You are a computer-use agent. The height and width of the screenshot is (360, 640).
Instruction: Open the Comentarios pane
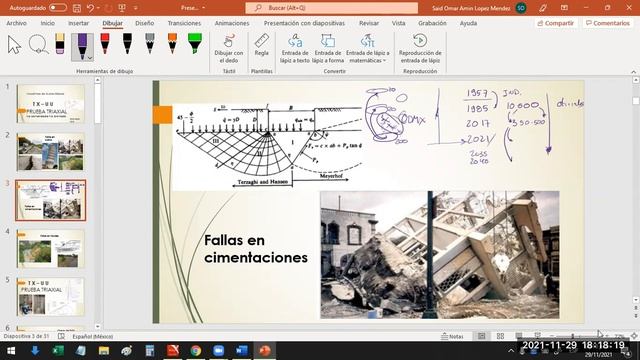click(608, 23)
